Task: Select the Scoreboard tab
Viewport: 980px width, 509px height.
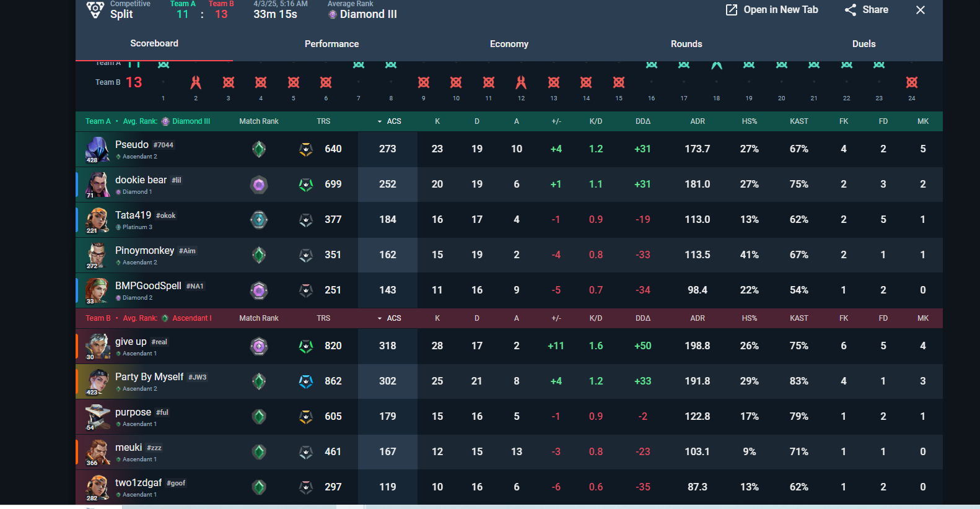Action: click(154, 43)
